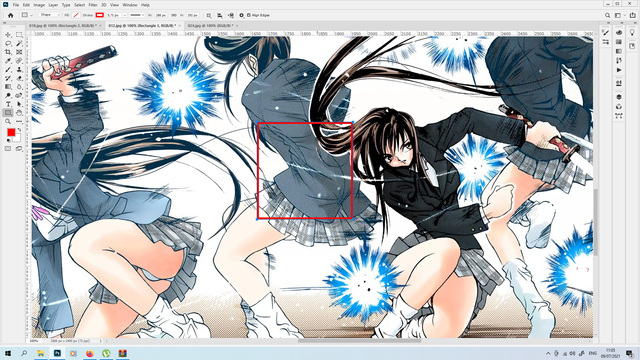Toggle the width-height link

[x=174, y=15]
